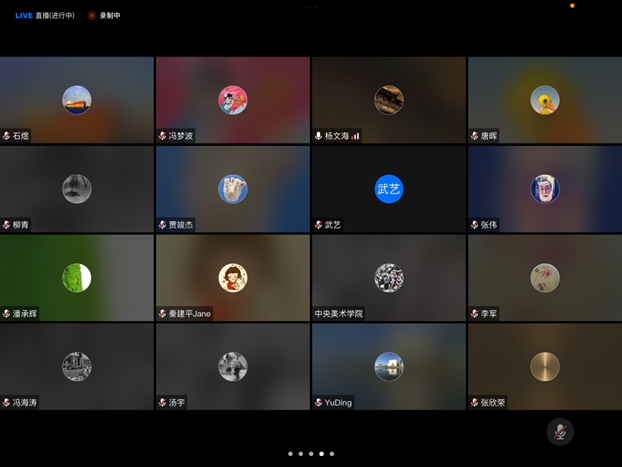Click the 唐晖 name label
The height and width of the screenshot is (467, 622).
[x=489, y=136]
